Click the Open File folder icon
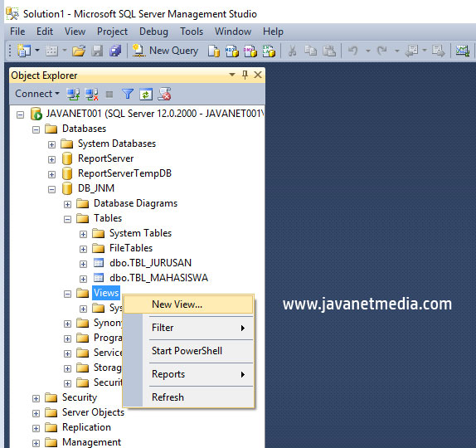The width and height of the screenshot is (476, 448). (79, 51)
